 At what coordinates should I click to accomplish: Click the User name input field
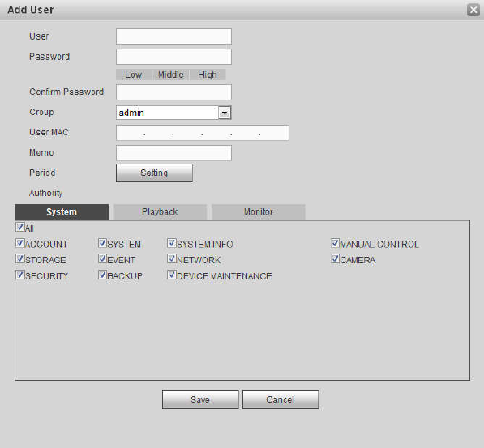[x=173, y=36]
